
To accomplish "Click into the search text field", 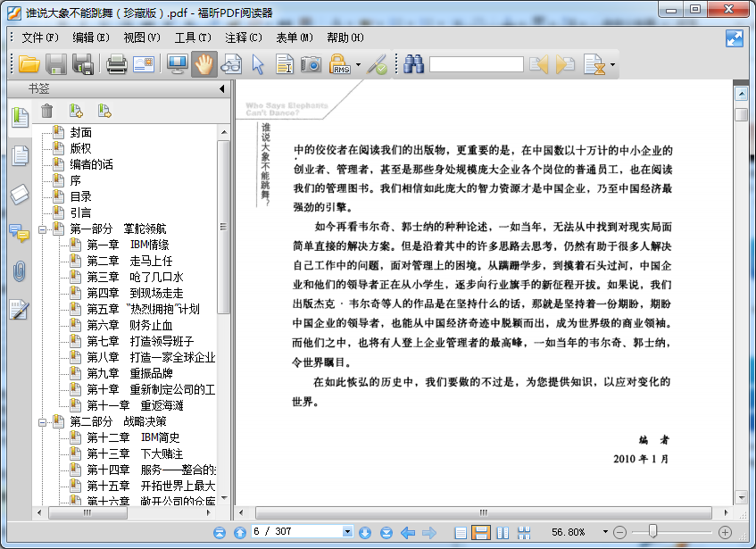I will 477,64.
